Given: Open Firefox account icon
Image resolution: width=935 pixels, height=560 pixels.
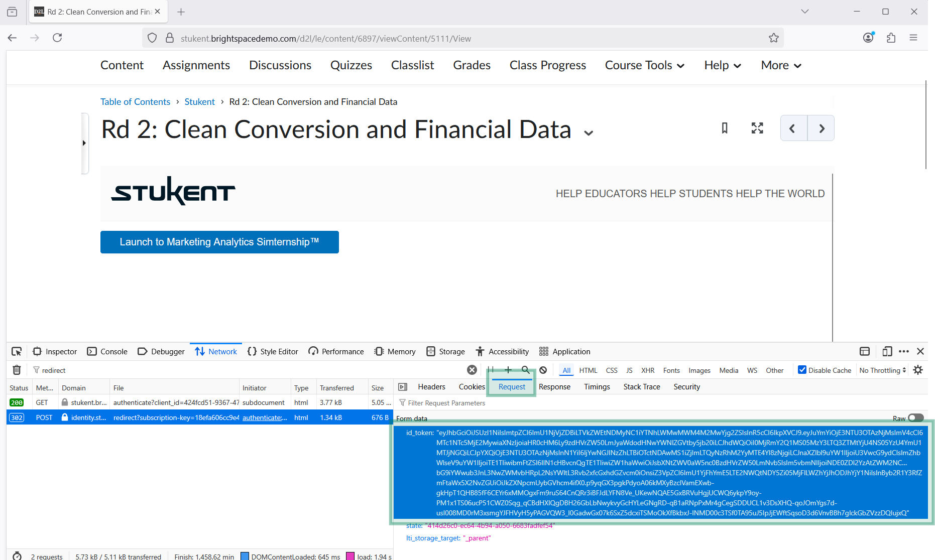Looking at the screenshot, I should (x=869, y=38).
